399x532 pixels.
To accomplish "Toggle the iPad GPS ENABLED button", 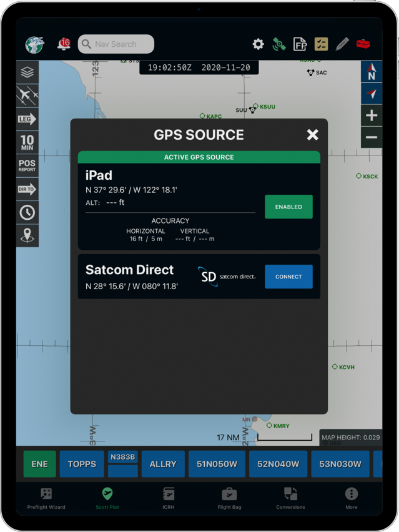I will [x=288, y=207].
